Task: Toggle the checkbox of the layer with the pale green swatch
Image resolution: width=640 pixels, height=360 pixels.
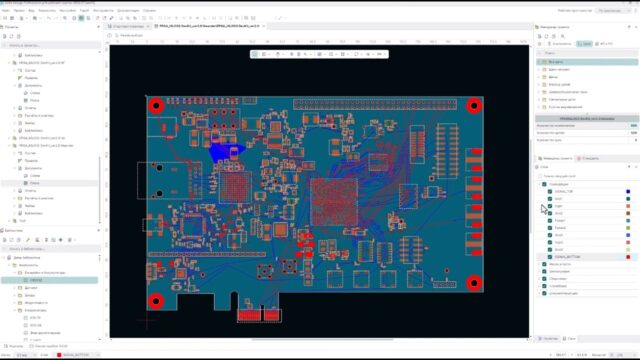Action: (550, 249)
